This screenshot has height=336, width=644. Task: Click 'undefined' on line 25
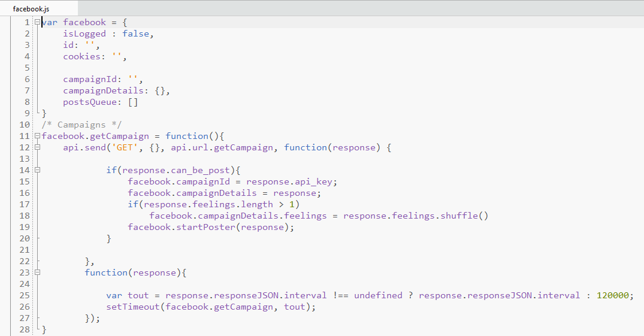pyautogui.click(x=378, y=295)
